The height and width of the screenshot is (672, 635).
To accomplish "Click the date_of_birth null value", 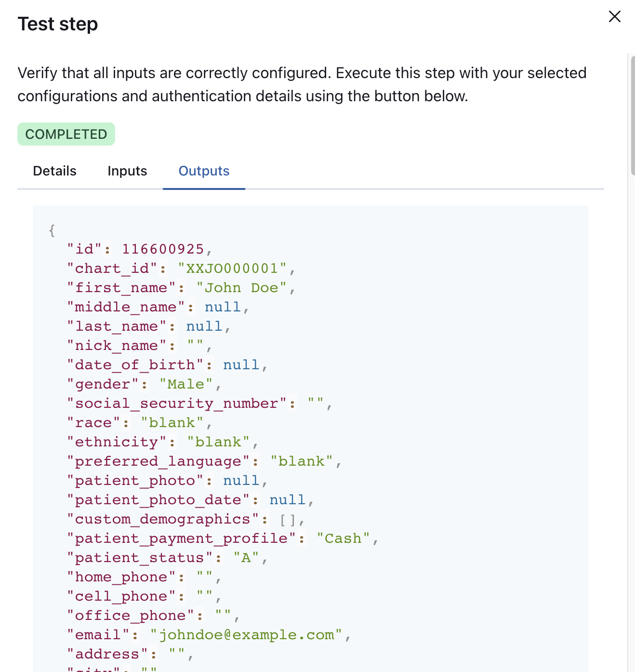I will [241, 365].
